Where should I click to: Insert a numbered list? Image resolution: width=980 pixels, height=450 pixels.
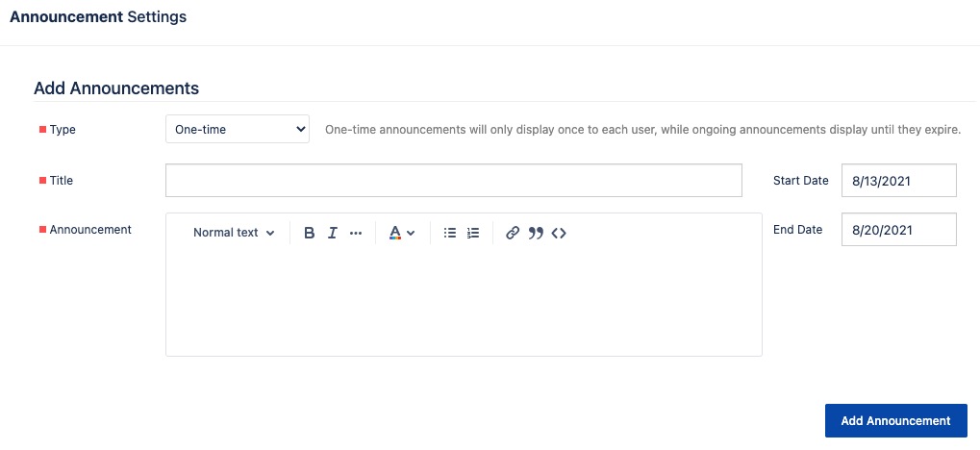click(473, 233)
